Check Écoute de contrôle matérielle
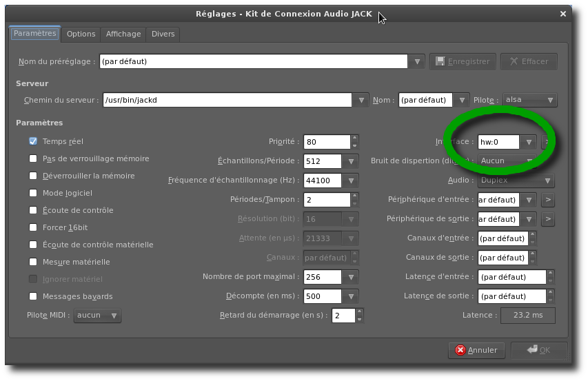 (33, 245)
